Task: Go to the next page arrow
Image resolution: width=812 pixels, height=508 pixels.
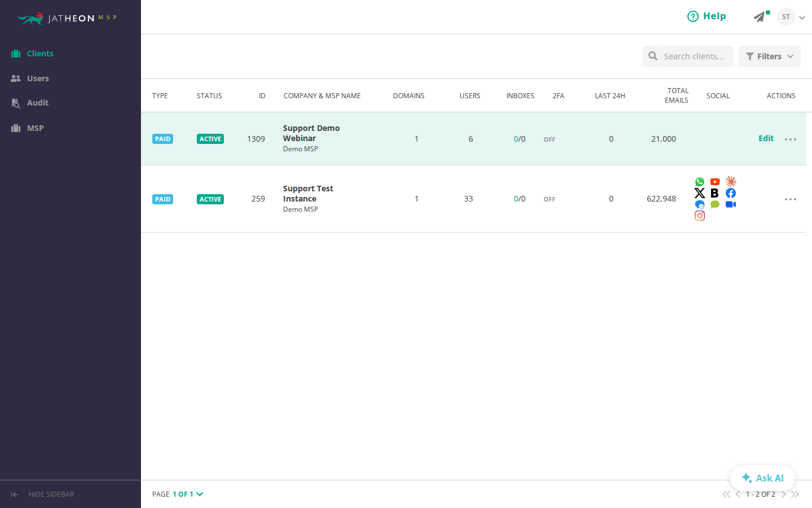Action: [x=784, y=494]
